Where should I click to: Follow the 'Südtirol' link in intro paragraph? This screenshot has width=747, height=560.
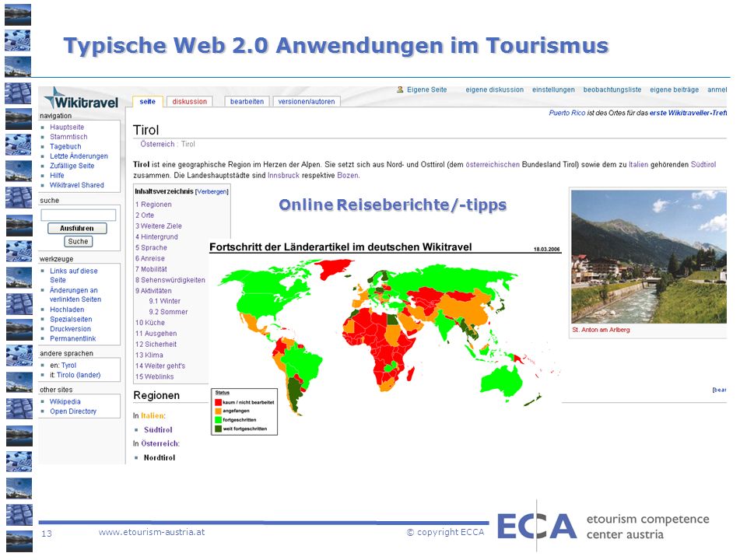pos(703,164)
